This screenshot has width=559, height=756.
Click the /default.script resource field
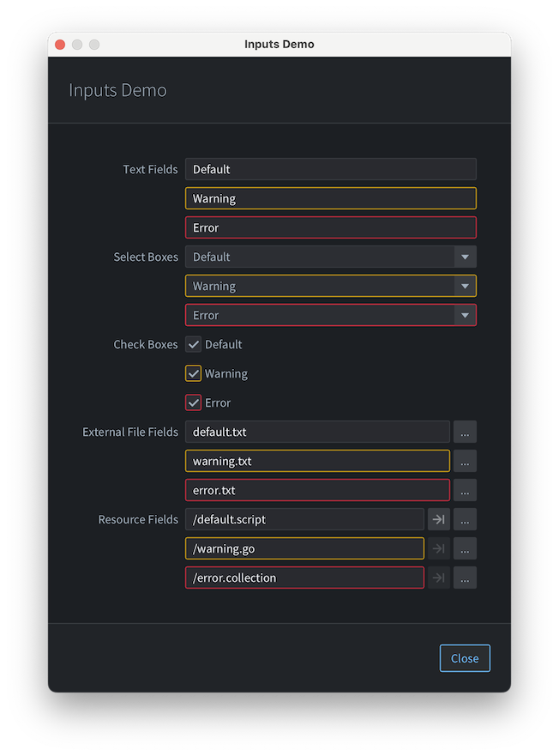pos(304,519)
